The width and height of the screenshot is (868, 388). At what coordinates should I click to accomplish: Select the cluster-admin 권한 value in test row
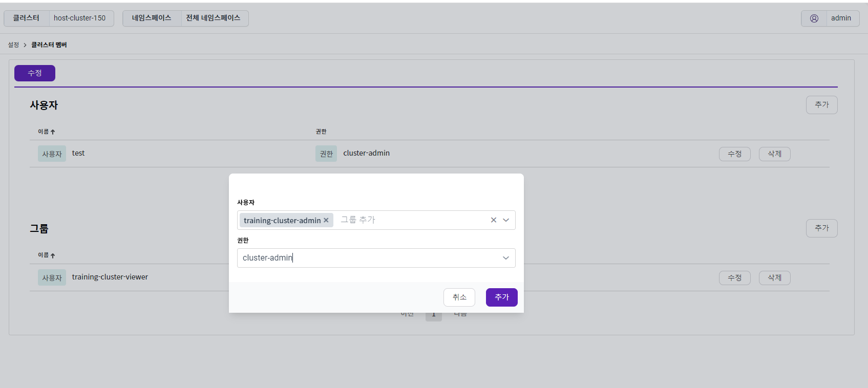click(367, 154)
